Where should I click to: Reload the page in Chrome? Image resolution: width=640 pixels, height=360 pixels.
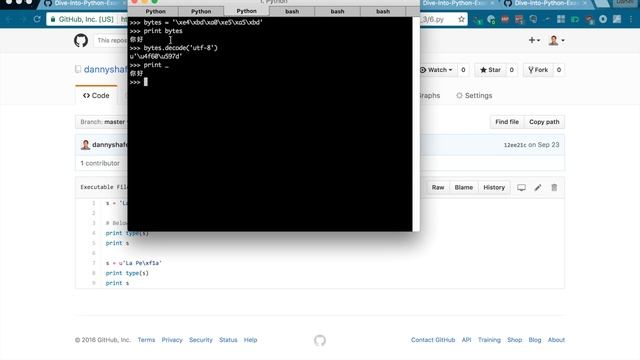coord(37,19)
